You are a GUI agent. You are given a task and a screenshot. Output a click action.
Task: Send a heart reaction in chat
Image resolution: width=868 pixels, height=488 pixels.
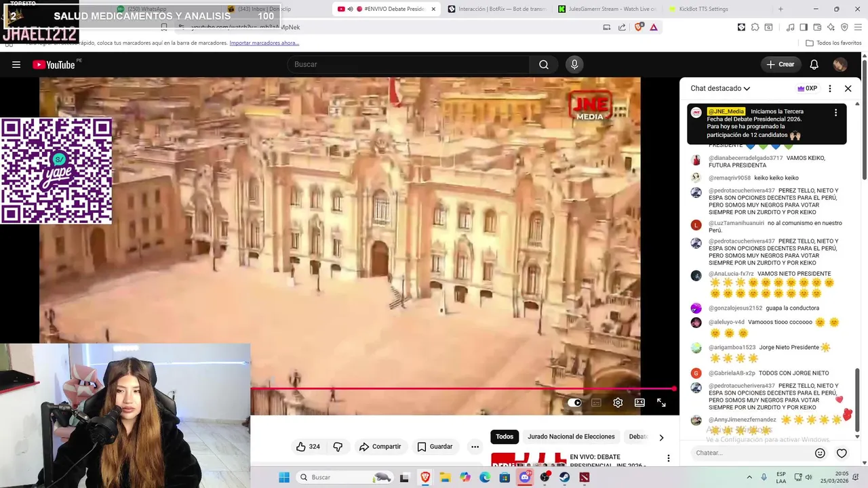842,453
